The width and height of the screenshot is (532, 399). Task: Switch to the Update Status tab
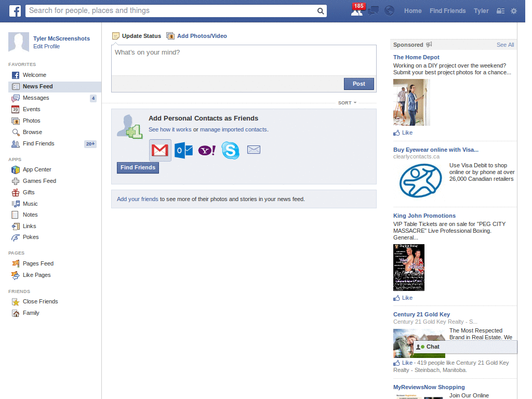coord(137,36)
